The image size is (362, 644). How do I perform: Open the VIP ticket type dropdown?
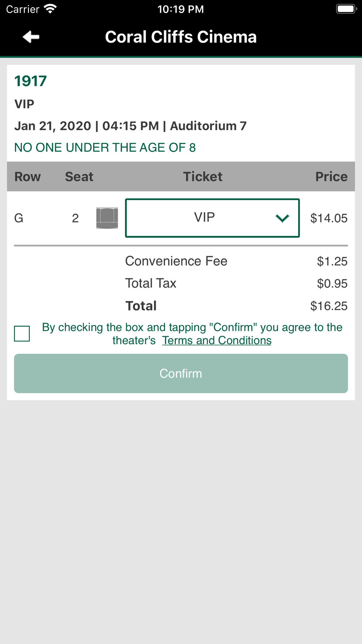click(x=212, y=218)
